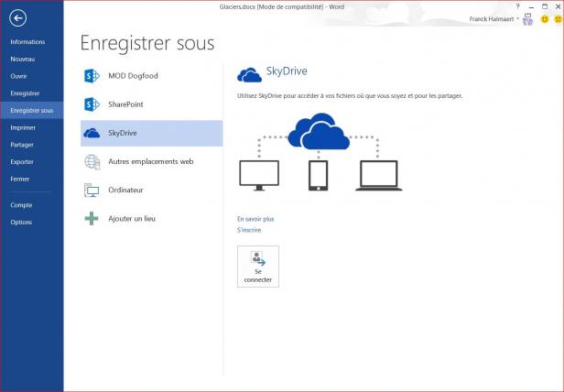Expand the Franck Halmaert account dropdown
This screenshot has height=392, width=564.
pyautogui.click(x=518, y=19)
